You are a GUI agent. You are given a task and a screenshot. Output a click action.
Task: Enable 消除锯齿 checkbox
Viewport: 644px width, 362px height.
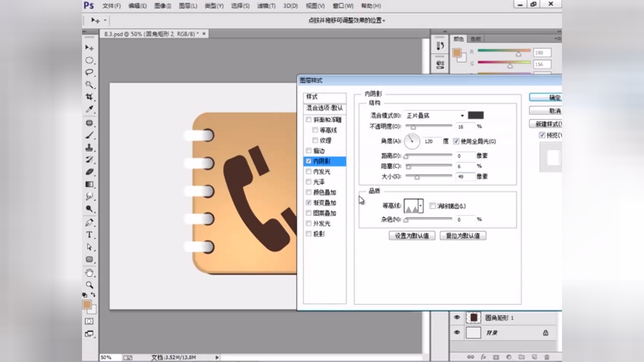click(433, 206)
